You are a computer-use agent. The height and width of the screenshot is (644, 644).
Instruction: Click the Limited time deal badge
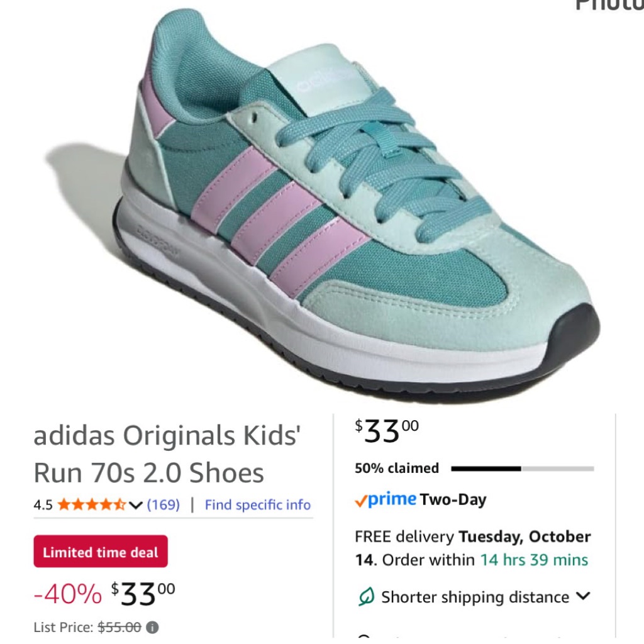[101, 552]
